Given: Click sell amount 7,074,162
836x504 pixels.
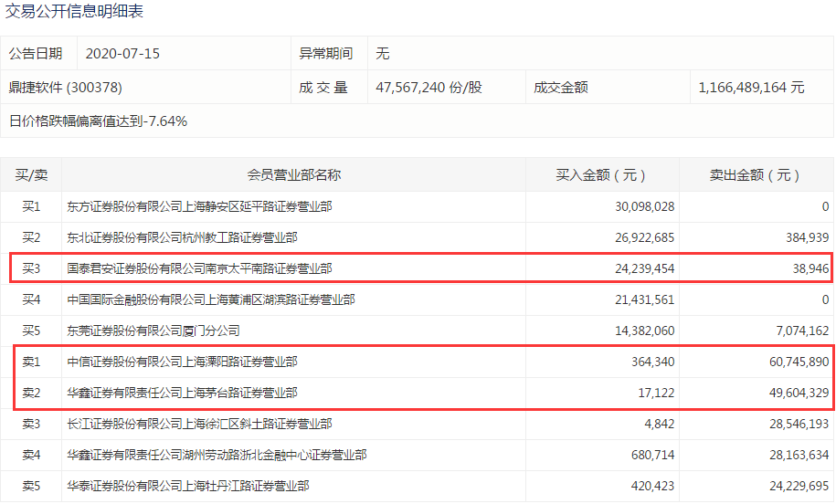Looking at the screenshot, I should point(802,331).
